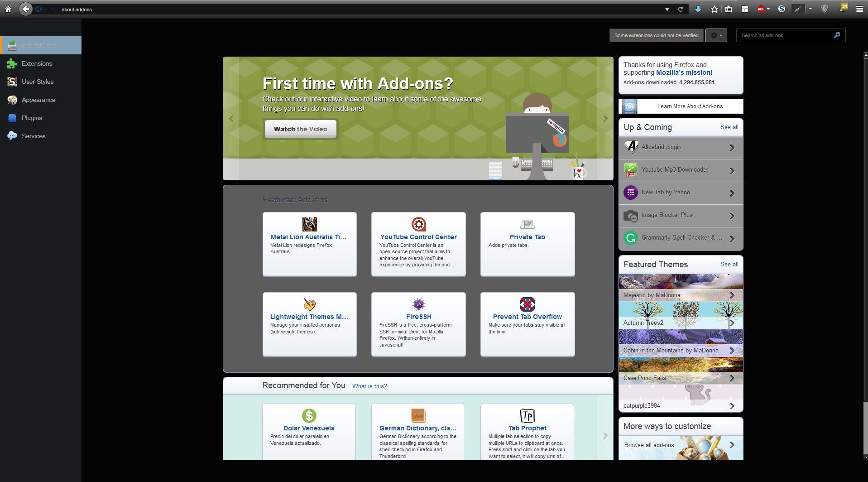The width and height of the screenshot is (868, 482).
Task: Open the hamburger menu
Action: point(859,9)
